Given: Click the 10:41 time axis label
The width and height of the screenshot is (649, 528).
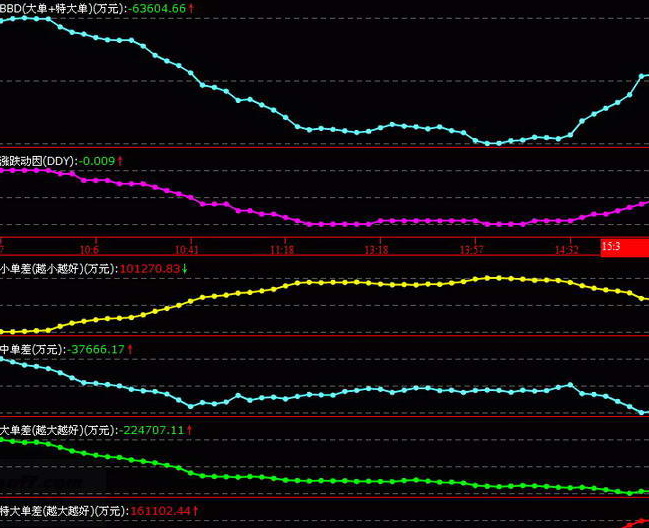Looking at the screenshot, I should click(186, 248).
